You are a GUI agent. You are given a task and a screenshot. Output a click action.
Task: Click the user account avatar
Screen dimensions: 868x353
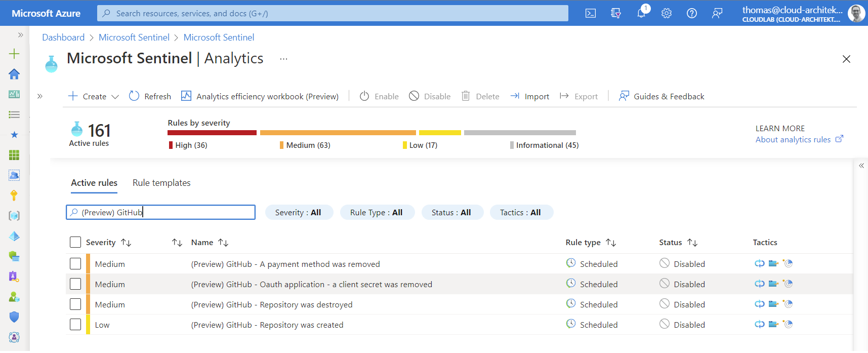856,13
